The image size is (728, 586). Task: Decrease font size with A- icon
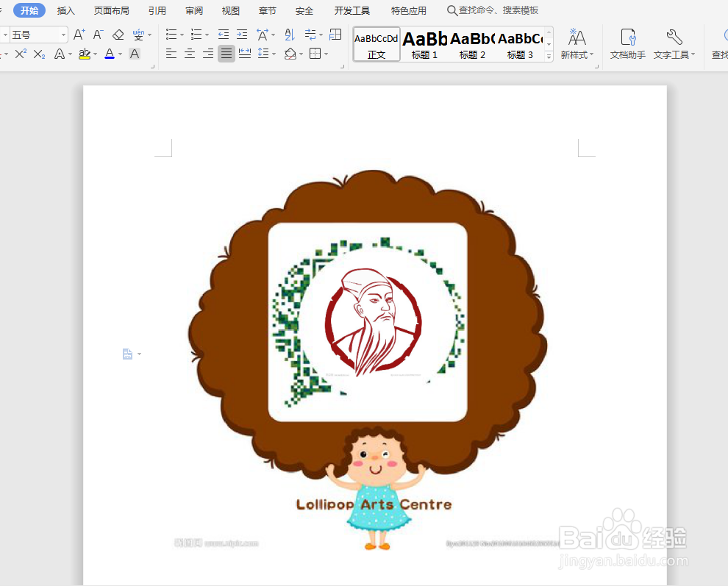[98, 35]
